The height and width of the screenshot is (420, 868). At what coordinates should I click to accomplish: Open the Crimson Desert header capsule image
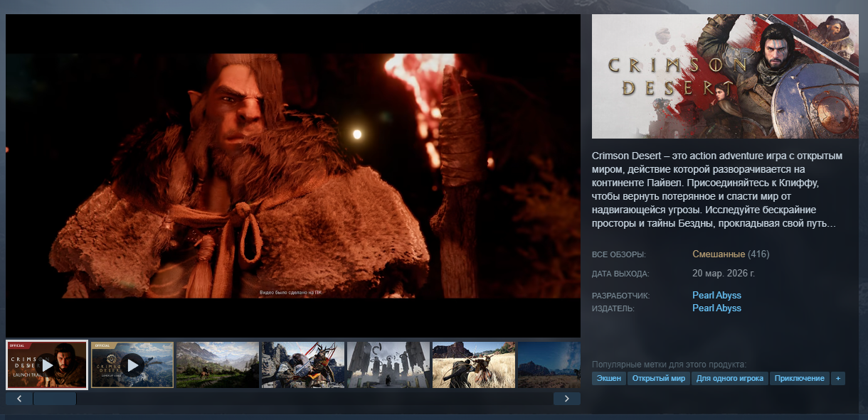coord(725,76)
